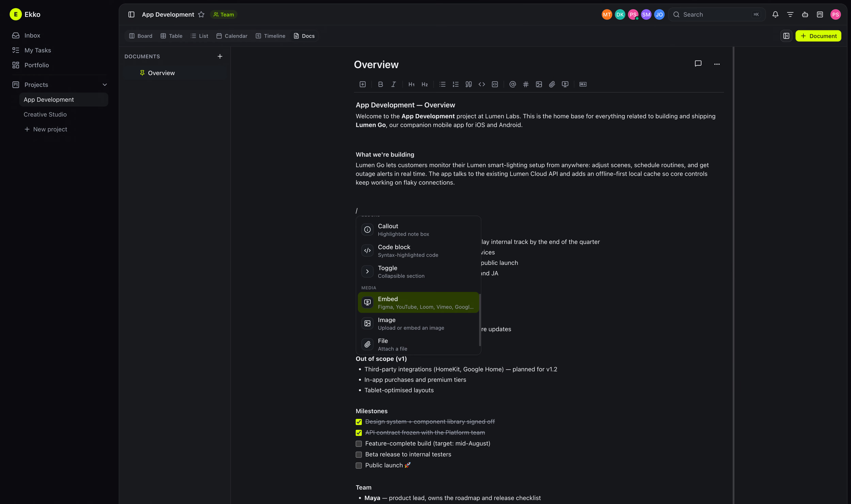The height and width of the screenshot is (504, 851).
Task: Click New project in sidebar
Action: pos(46,129)
